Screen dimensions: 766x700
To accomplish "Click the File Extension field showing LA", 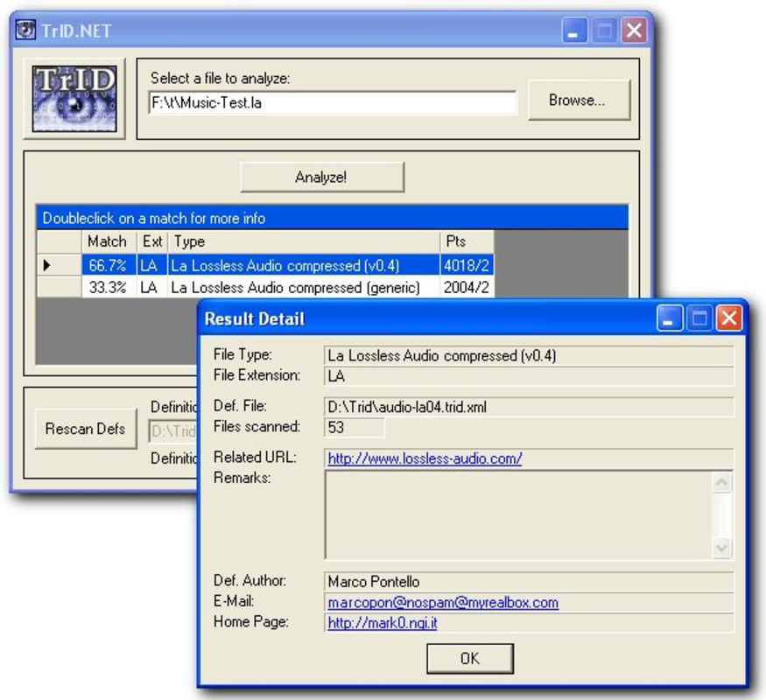I will click(529, 376).
